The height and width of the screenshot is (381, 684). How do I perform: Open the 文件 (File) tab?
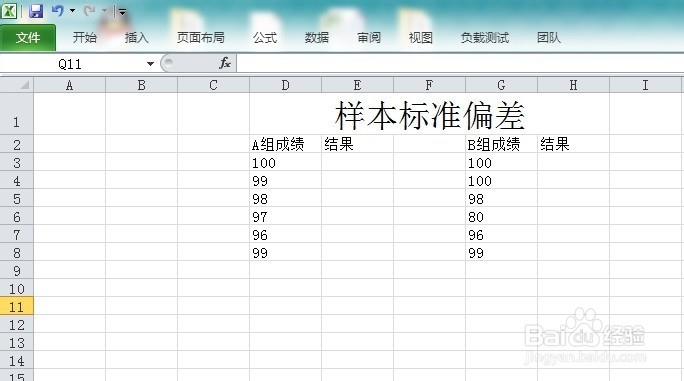point(28,38)
